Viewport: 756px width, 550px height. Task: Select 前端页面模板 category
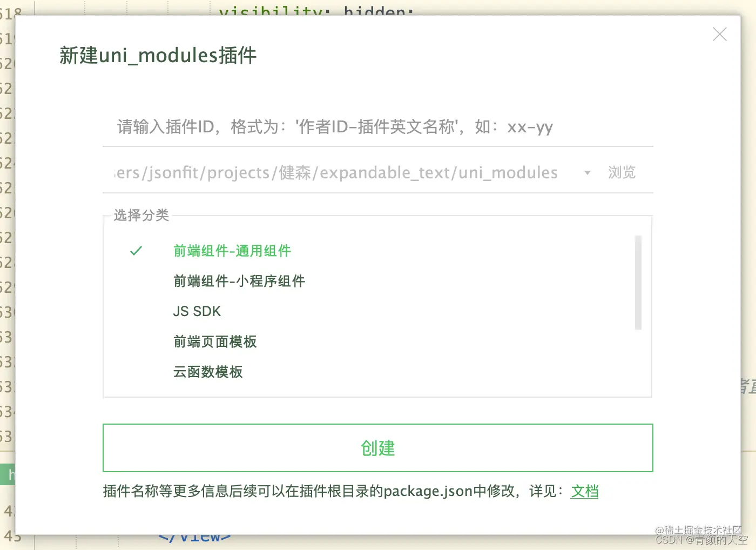[x=215, y=341]
